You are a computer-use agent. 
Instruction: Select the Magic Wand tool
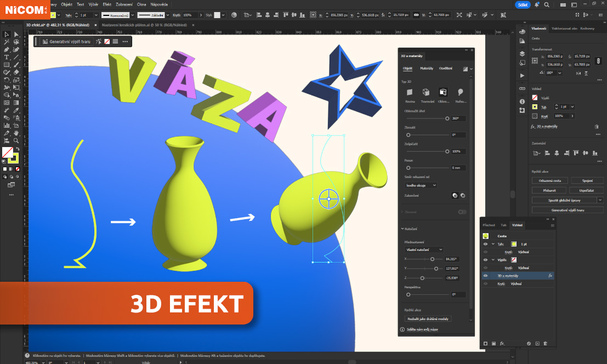pyautogui.click(x=7, y=42)
